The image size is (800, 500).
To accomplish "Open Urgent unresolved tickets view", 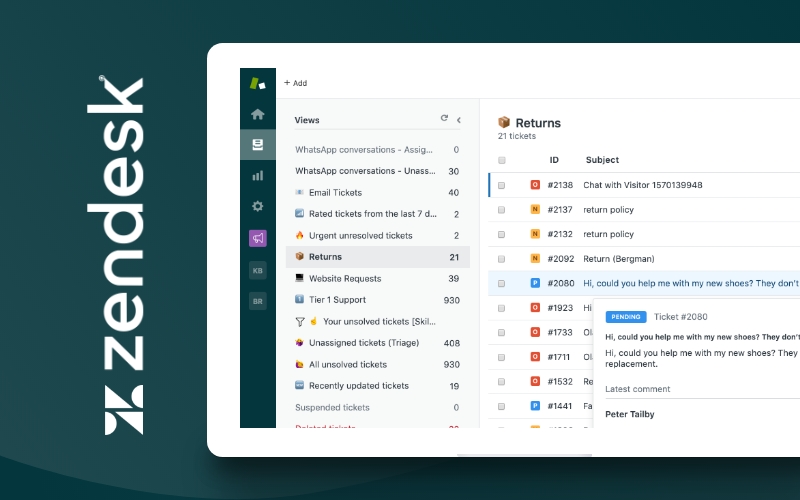I will click(377, 235).
